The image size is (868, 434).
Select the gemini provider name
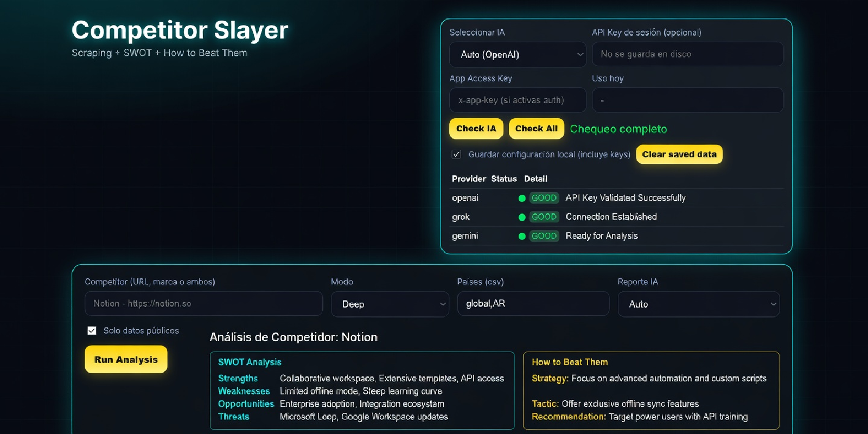pos(465,236)
